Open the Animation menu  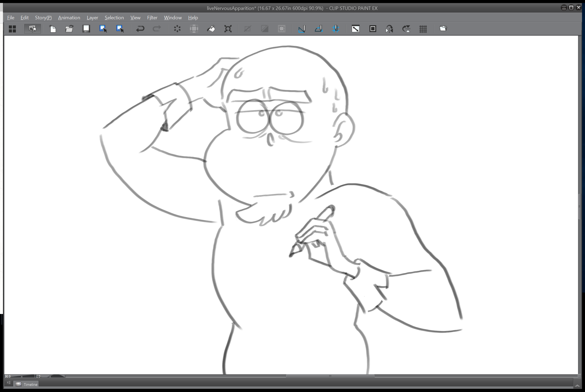click(69, 18)
